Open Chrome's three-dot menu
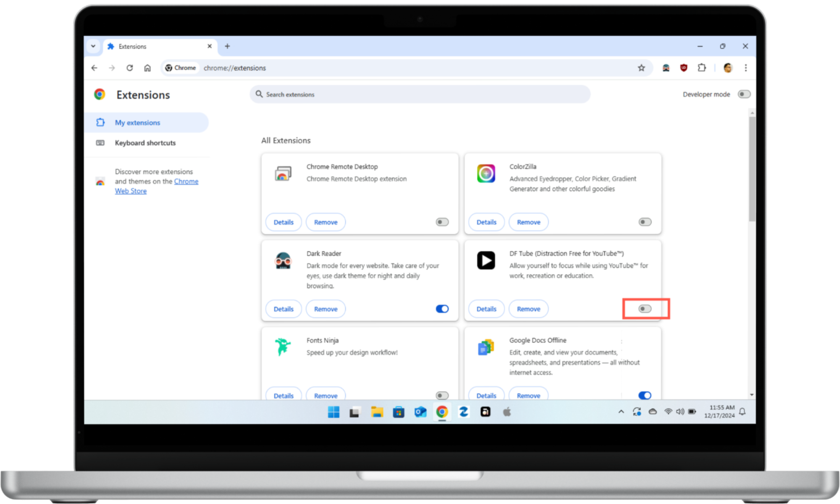The height and width of the screenshot is (504, 840). point(746,68)
